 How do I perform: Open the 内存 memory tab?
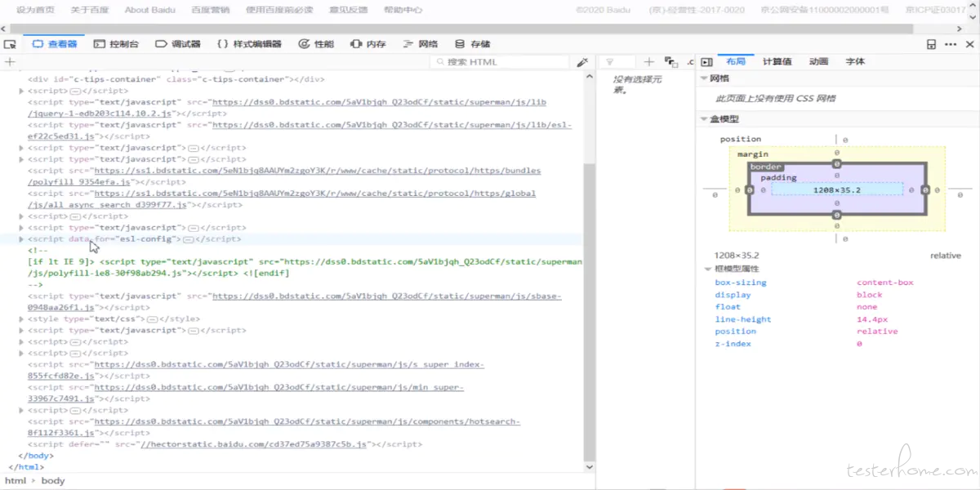tap(367, 44)
